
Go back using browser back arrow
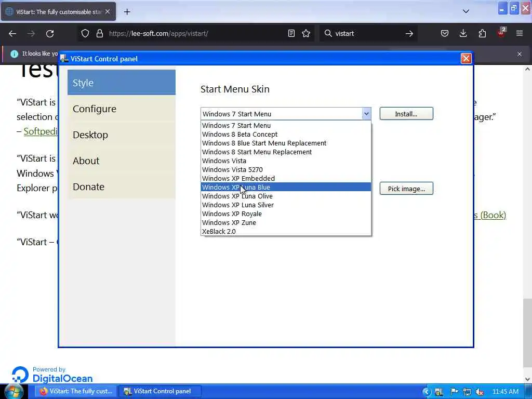click(x=12, y=34)
